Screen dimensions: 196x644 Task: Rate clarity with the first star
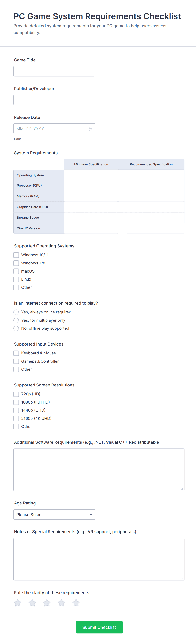click(18, 603)
